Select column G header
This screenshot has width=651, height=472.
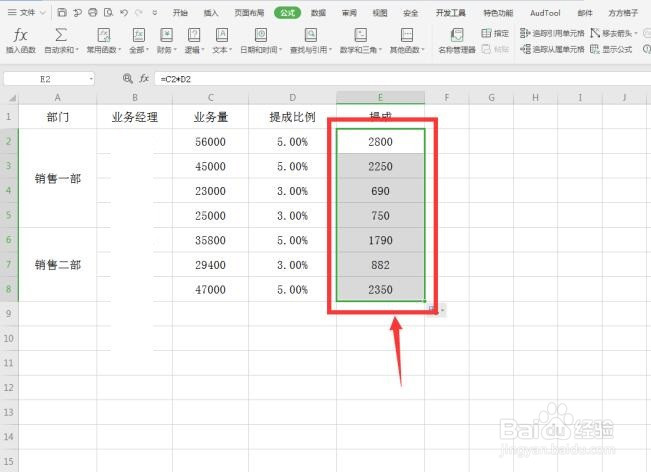(x=491, y=98)
